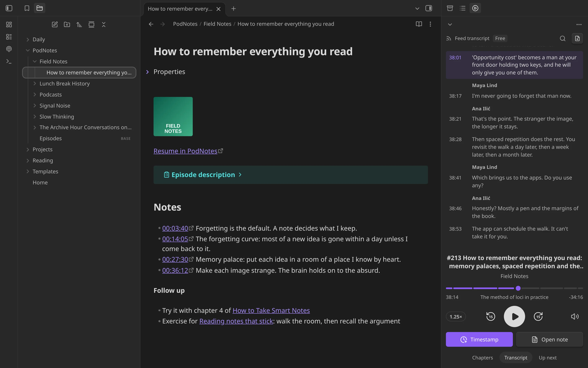Open the Home note

click(x=79, y=183)
